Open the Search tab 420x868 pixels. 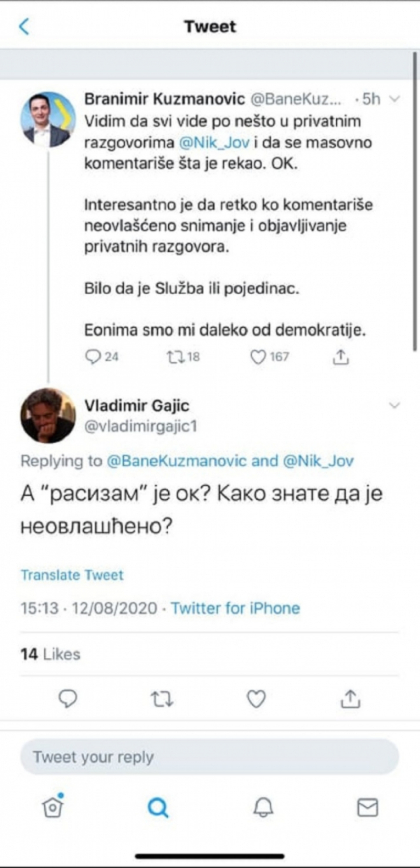158,807
